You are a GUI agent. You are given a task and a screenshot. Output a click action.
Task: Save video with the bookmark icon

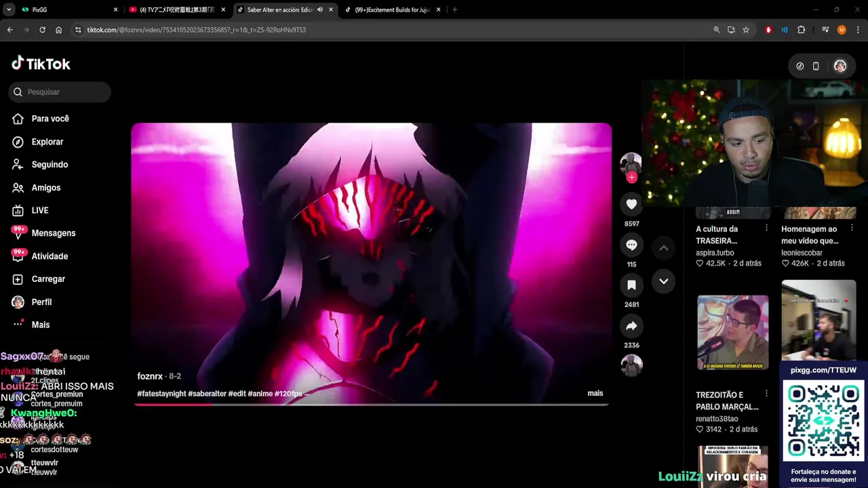(631, 285)
